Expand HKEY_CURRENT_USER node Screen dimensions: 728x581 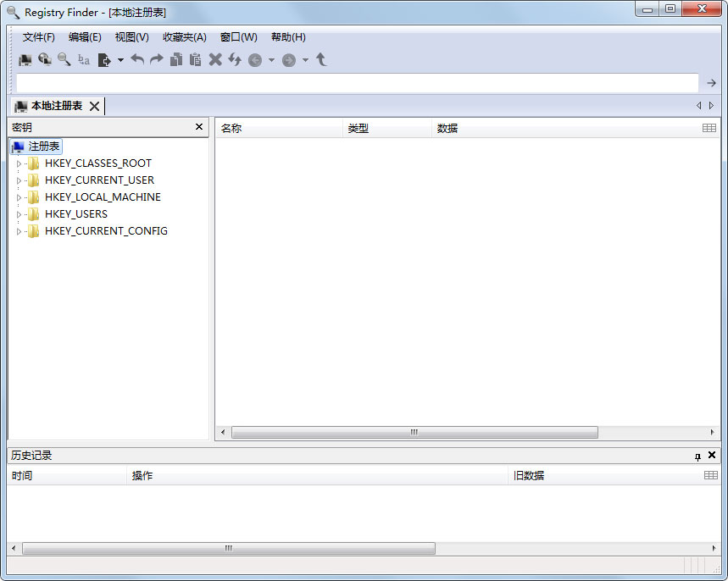(19, 180)
